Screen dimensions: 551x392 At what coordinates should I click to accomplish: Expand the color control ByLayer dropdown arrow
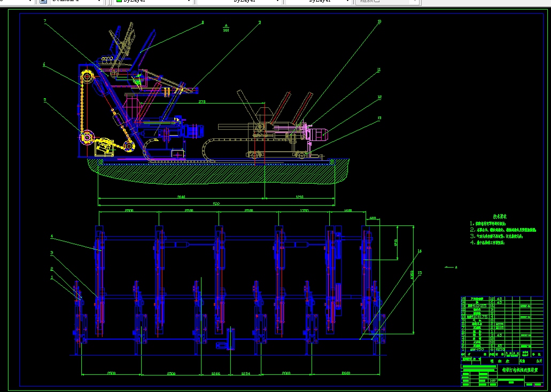tap(189, 2)
